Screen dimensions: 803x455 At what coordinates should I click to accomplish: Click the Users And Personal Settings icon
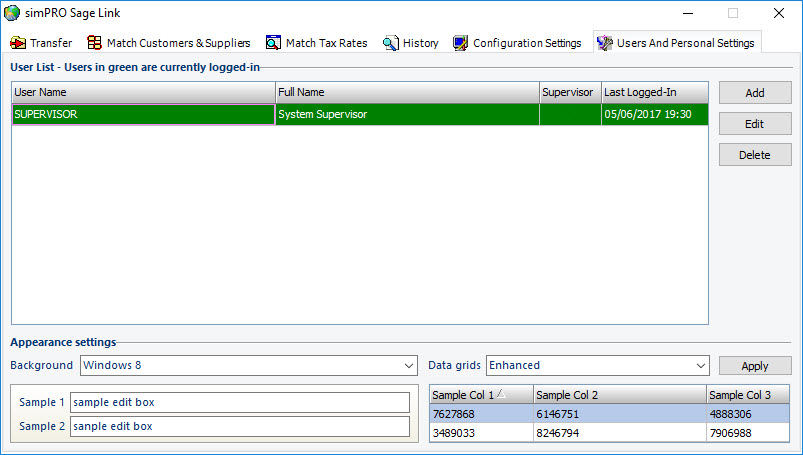(604, 43)
